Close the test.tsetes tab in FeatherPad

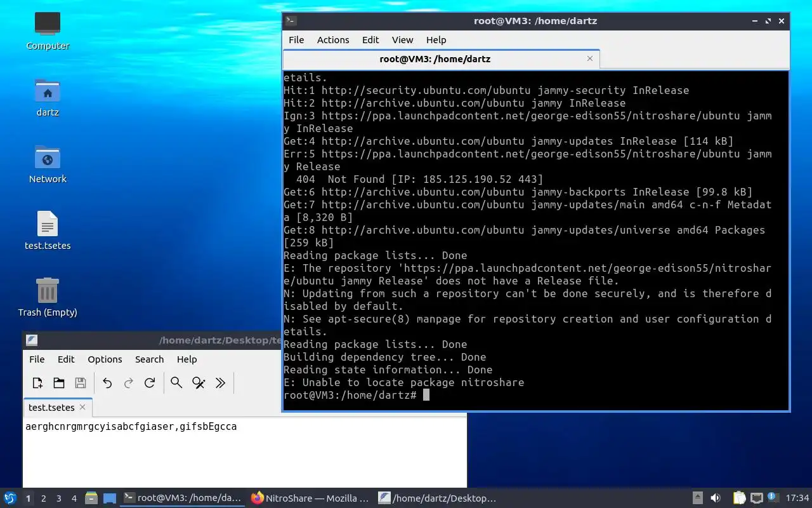[82, 407]
